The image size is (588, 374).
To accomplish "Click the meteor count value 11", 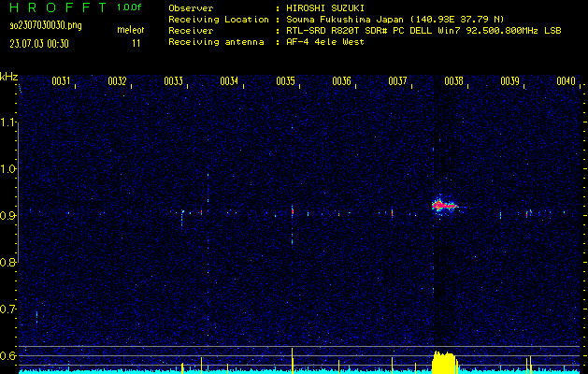I will (x=136, y=43).
